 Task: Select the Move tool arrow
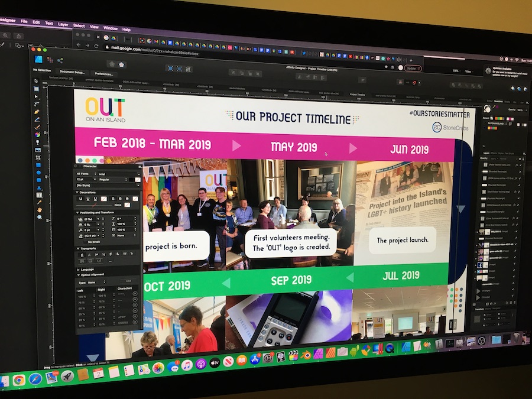(36, 82)
